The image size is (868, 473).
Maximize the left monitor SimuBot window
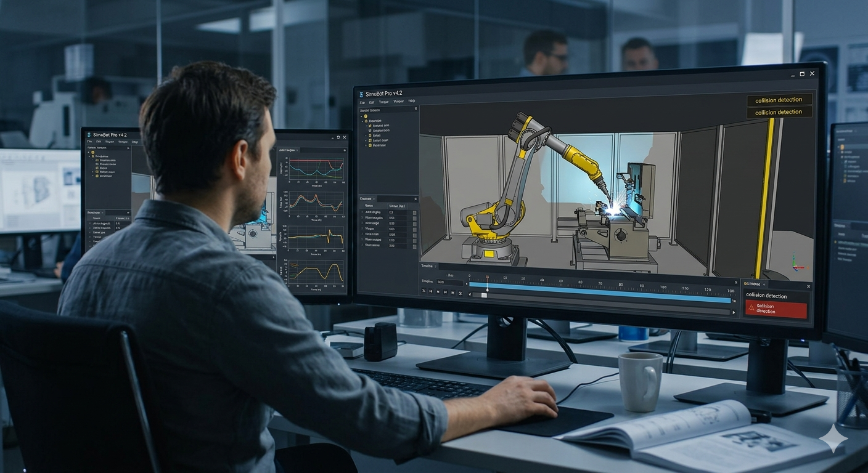click(338, 137)
